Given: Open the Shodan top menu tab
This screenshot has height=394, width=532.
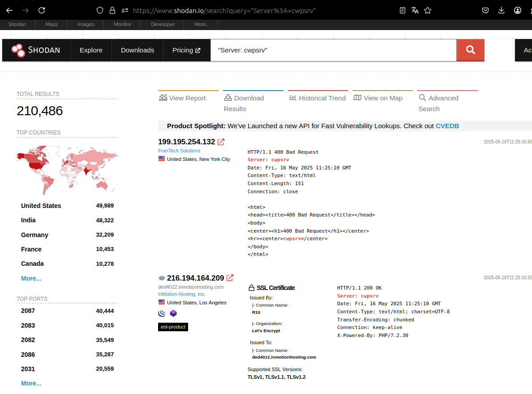Looking at the screenshot, I should (17, 25).
